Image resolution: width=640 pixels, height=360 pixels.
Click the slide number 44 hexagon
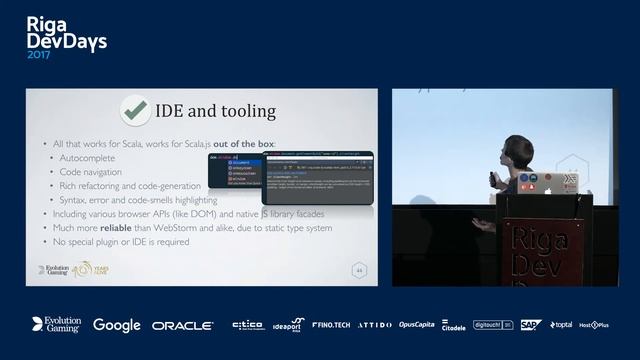pyautogui.click(x=359, y=270)
